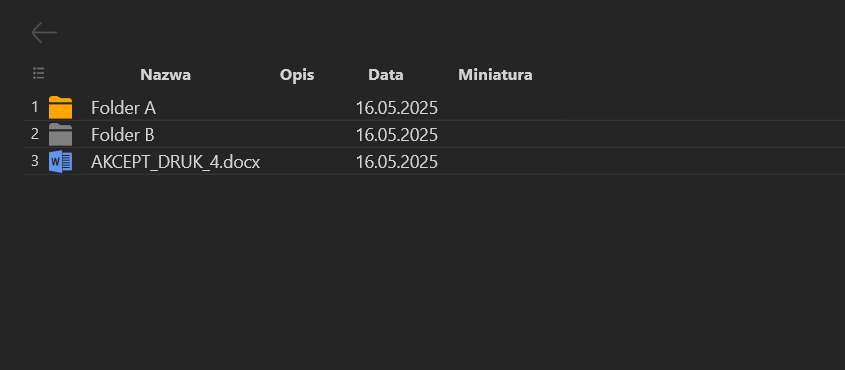The height and width of the screenshot is (370, 845).
Task: Go back using the left arrow
Action: click(44, 33)
